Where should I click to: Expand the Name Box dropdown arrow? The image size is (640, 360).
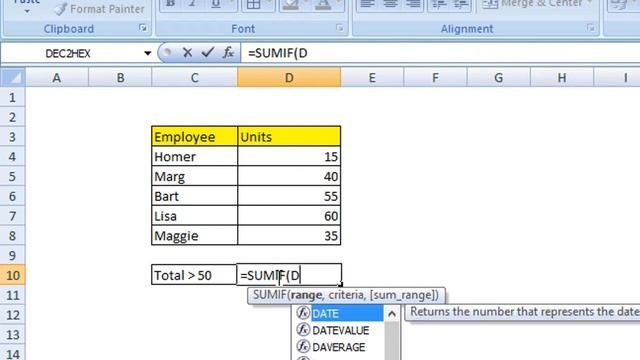(x=147, y=53)
